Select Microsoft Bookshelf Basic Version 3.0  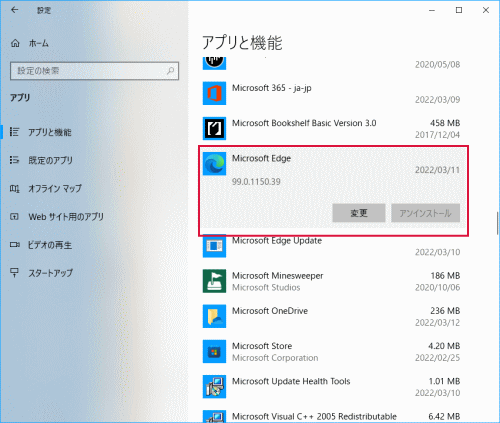pos(332,128)
